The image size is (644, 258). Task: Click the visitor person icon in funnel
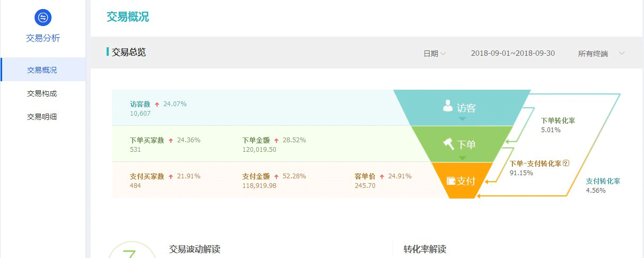tap(448, 106)
